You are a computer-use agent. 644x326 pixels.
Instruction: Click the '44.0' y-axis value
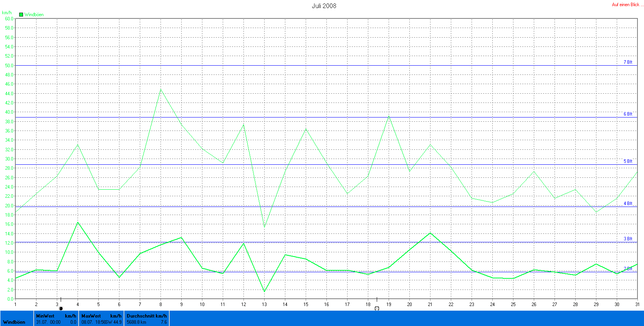pyautogui.click(x=9, y=94)
